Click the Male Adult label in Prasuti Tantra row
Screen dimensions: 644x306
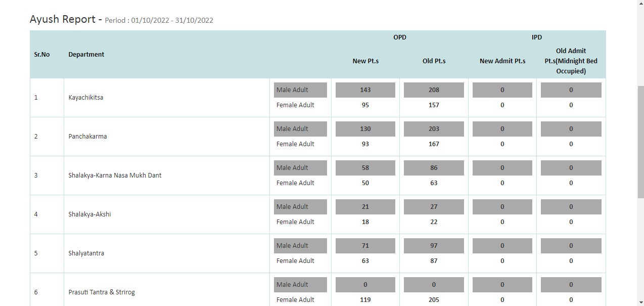tap(300, 285)
